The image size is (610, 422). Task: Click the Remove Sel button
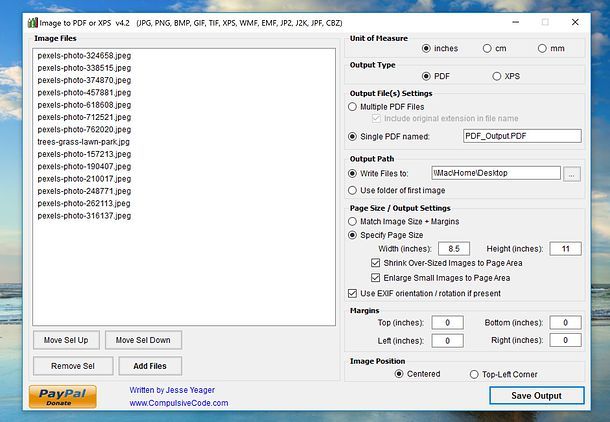(73, 366)
